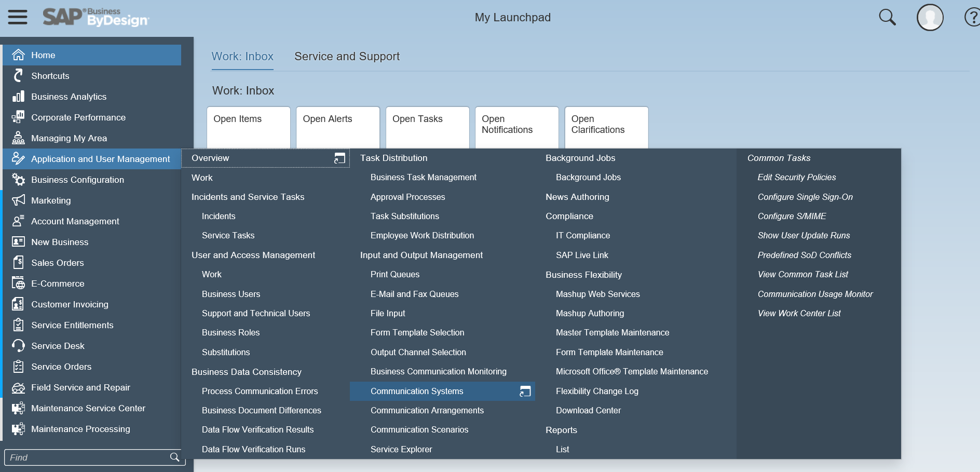Expand the Sales Orders work center
Viewport: 980px width, 472px height.
point(57,263)
